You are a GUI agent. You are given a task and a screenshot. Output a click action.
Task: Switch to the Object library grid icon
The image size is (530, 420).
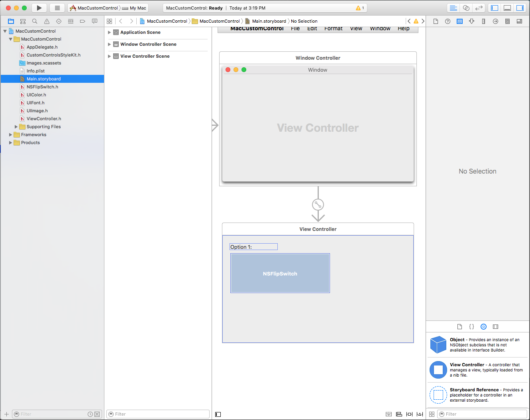tap(432, 414)
